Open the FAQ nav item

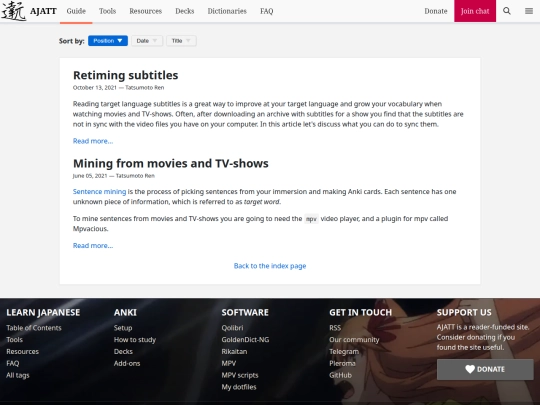pyautogui.click(x=267, y=11)
